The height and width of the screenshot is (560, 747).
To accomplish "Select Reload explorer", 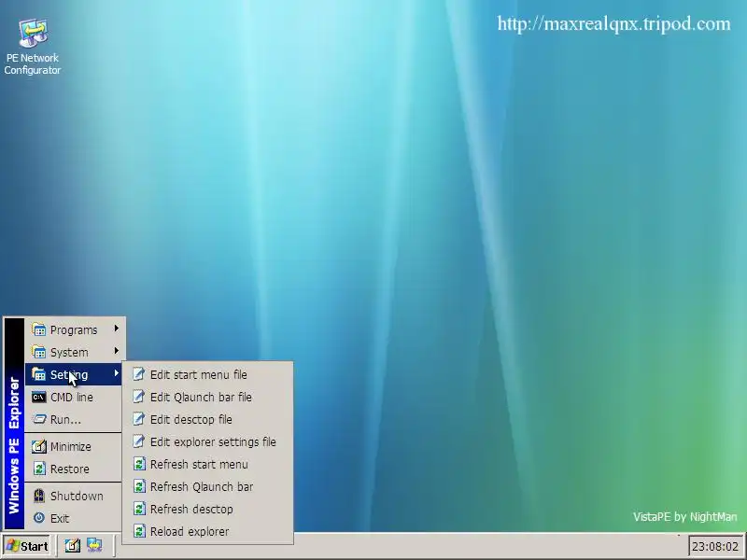I will click(208, 531).
